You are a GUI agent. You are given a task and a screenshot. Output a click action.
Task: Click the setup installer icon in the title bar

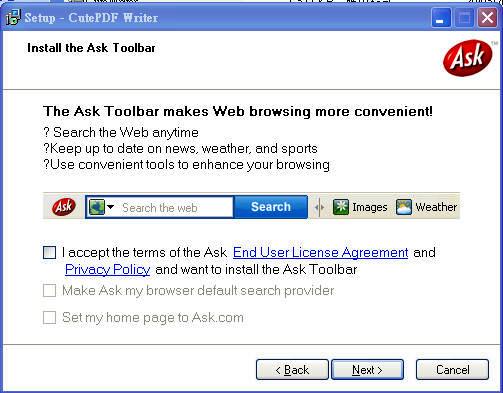pyautogui.click(x=13, y=17)
